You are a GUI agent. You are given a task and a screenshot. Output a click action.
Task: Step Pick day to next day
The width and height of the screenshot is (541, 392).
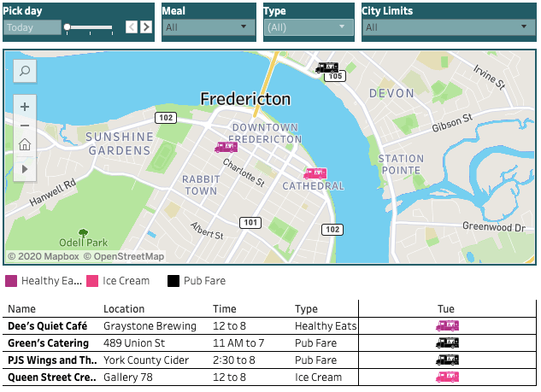point(146,27)
